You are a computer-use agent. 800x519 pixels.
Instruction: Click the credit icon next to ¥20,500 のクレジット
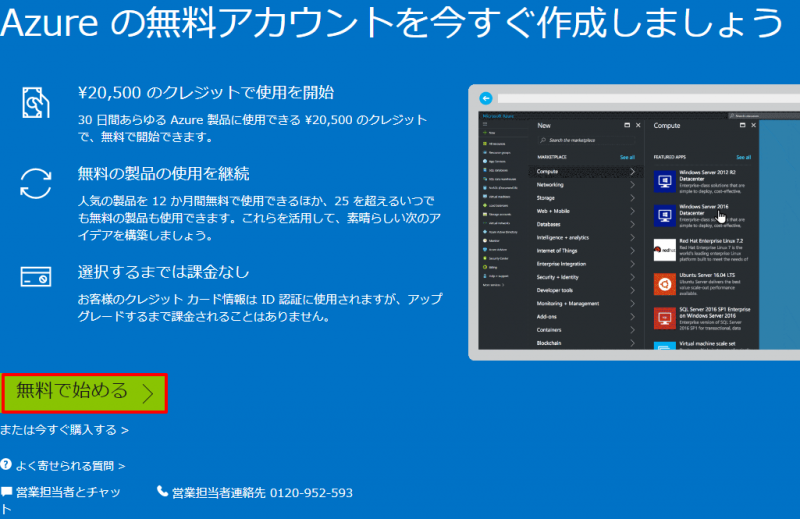coord(36,103)
